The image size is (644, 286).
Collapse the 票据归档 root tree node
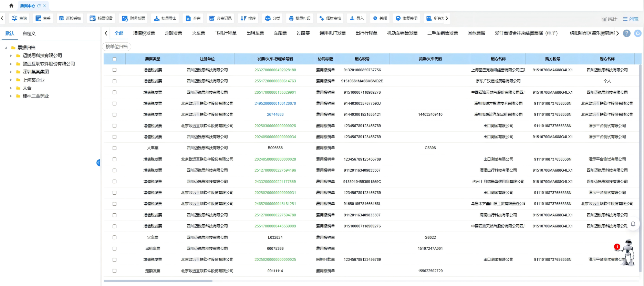6,48
